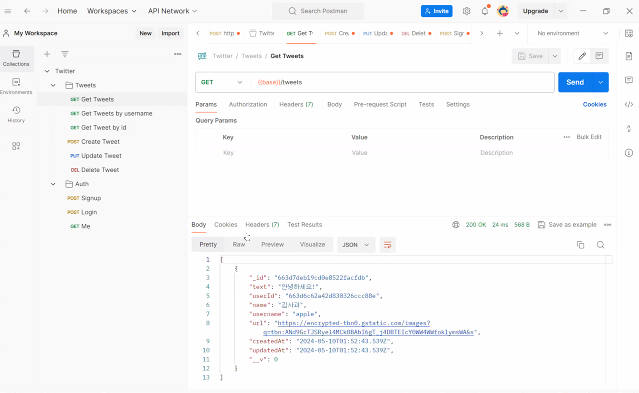Click the request URL field
639x393 pixels.
coord(403,82)
